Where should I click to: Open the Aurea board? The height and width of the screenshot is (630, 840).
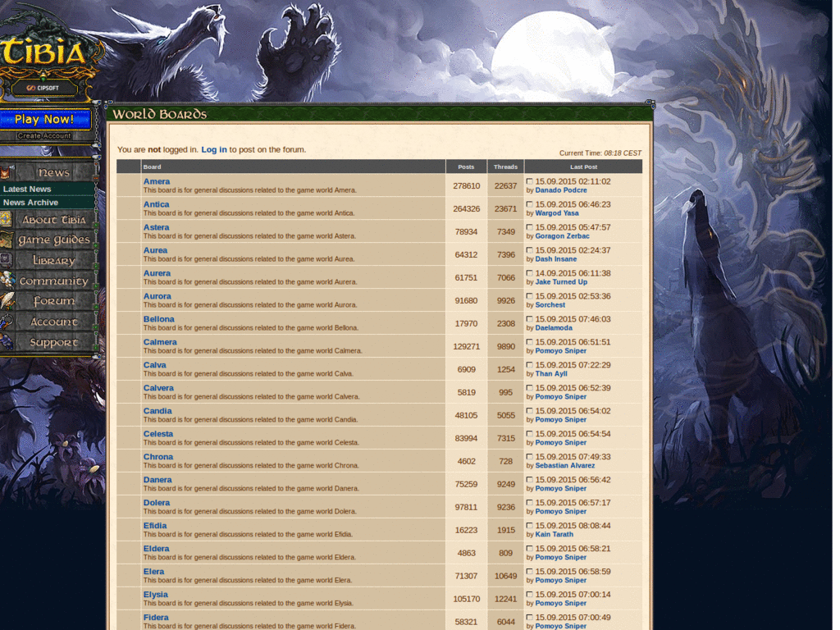tap(155, 250)
